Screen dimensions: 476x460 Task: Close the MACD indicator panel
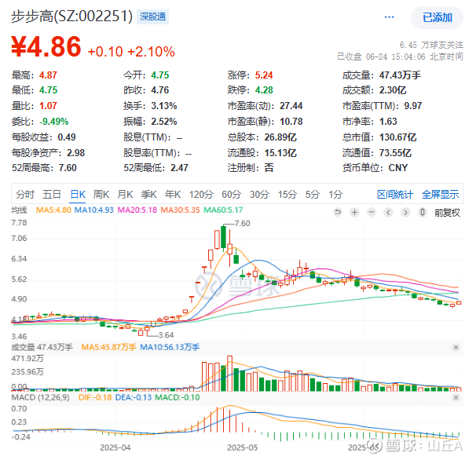click(x=456, y=397)
